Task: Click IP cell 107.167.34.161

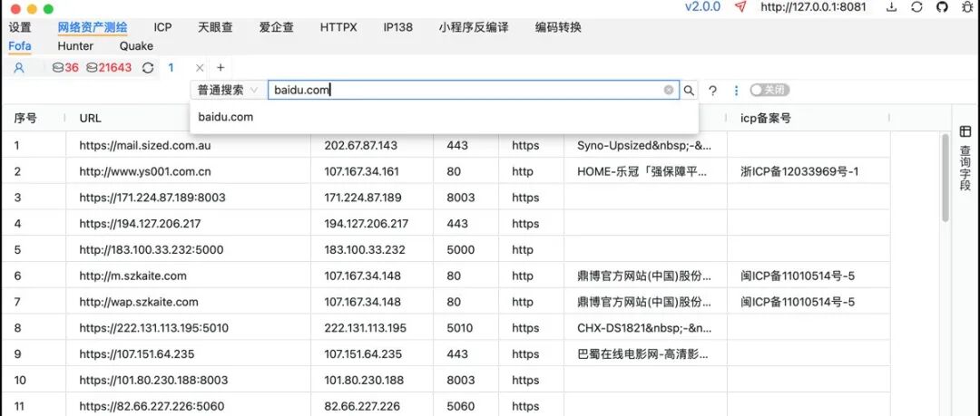Action: [361, 171]
